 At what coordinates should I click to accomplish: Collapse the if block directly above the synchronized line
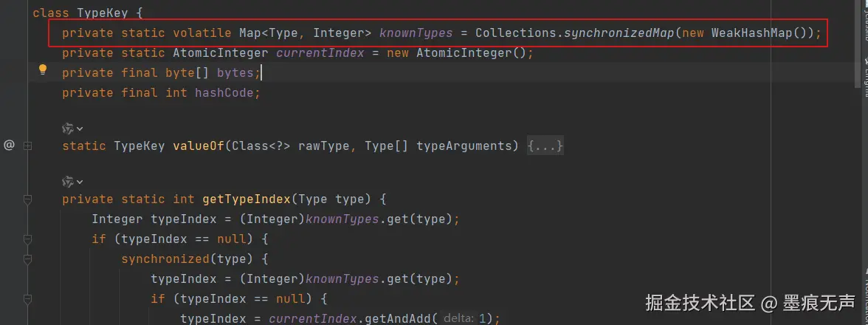coord(28,239)
